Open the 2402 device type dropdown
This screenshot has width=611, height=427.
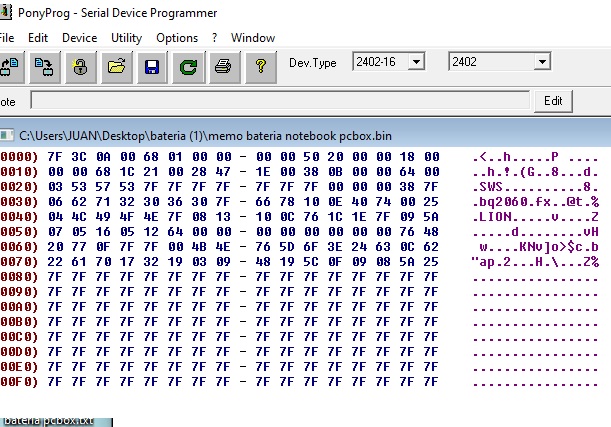click(x=542, y=62)
